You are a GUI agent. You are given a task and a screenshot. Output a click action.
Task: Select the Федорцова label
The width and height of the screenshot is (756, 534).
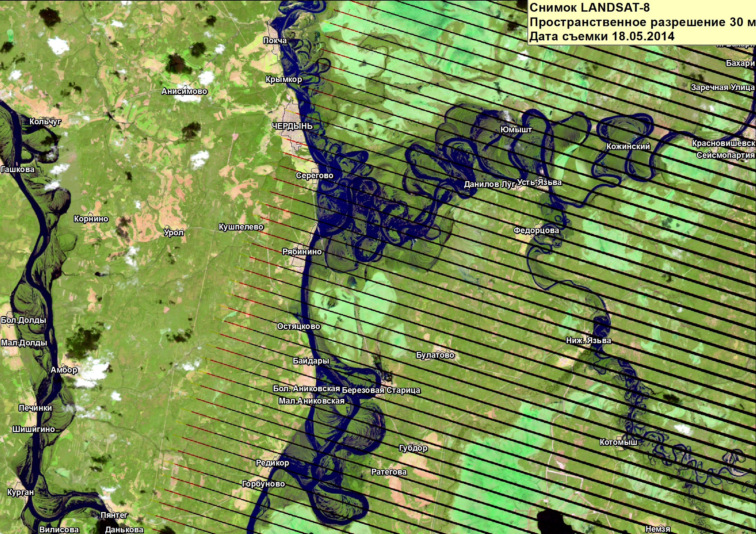pyautogui.click(x=536, y=231)
